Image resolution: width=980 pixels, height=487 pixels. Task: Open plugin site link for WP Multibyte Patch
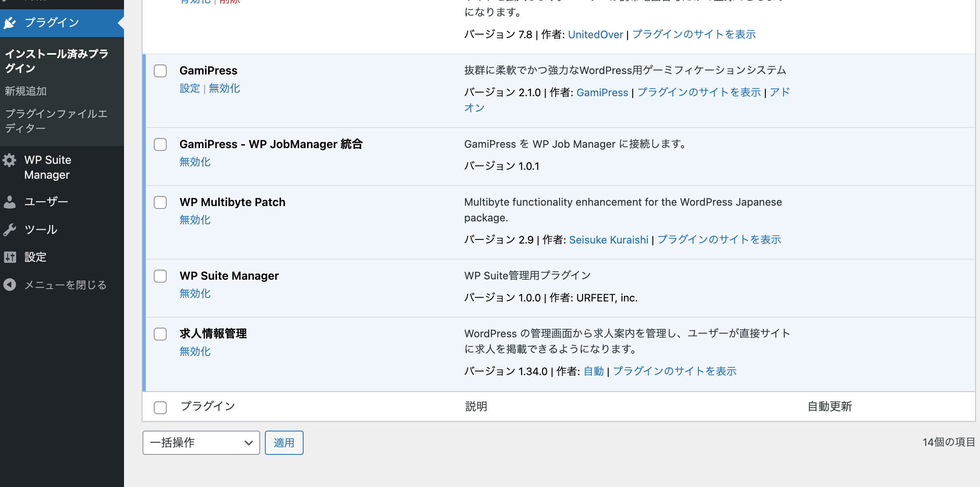(x=719, y=240)
